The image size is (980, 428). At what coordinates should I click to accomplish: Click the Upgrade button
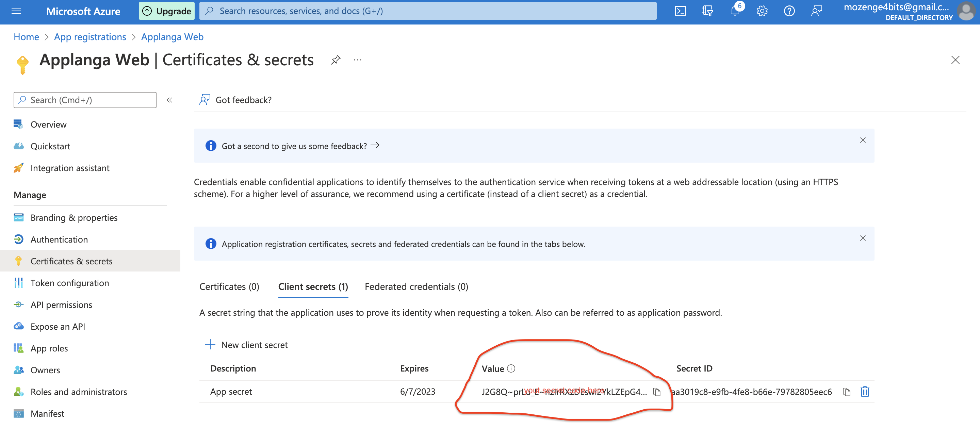pos(167,11)
